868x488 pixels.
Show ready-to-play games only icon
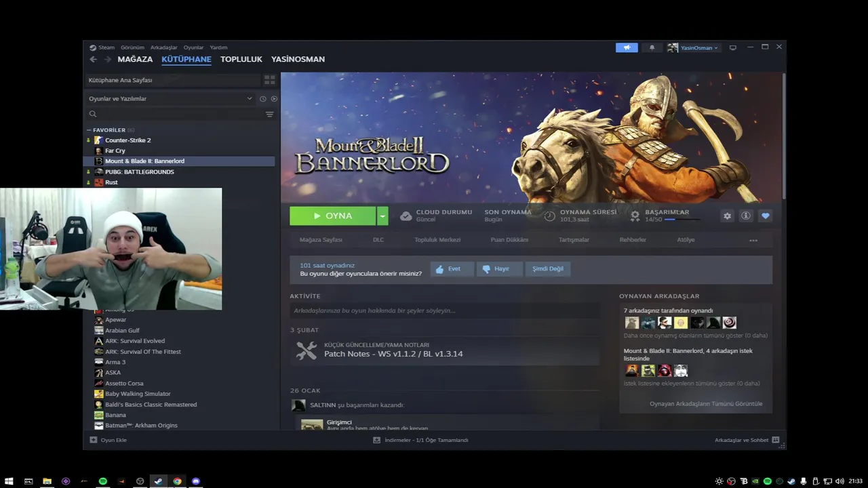274,99
